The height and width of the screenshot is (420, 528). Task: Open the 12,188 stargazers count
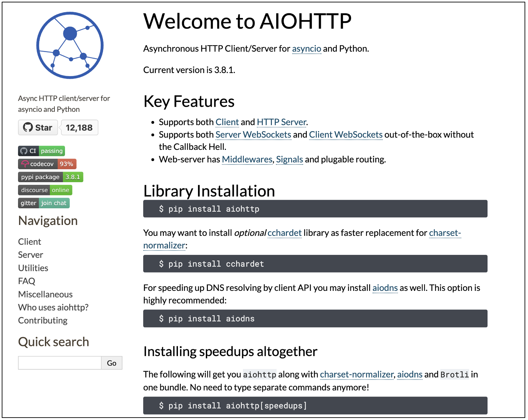[79, 128]
